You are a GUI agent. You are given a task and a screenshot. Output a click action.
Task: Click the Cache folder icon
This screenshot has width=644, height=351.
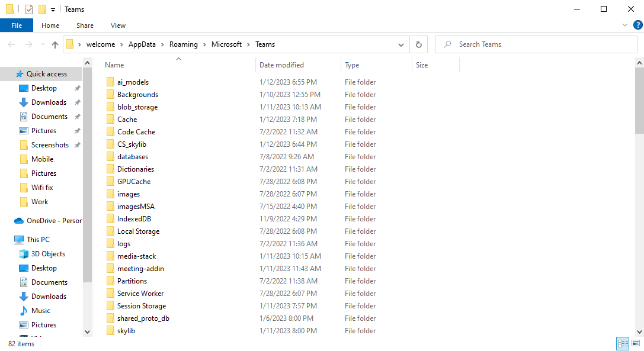click(x=110, y=120)
